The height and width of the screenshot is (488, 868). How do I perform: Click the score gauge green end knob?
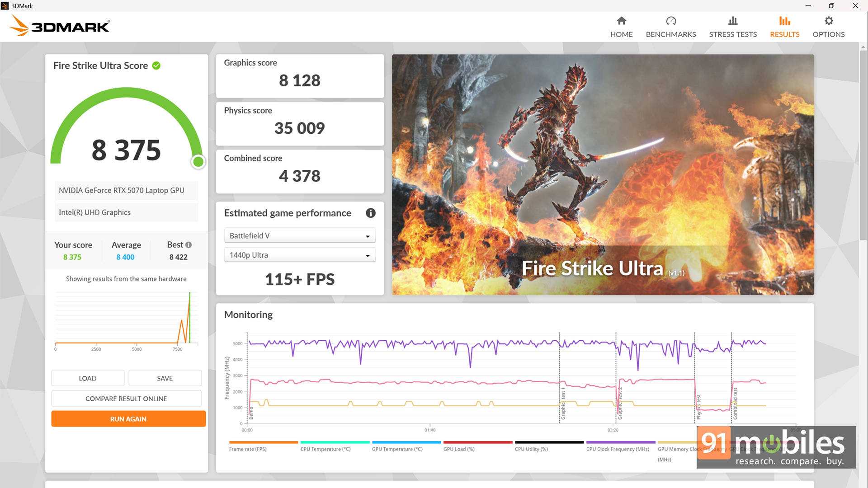coord(198,162)
